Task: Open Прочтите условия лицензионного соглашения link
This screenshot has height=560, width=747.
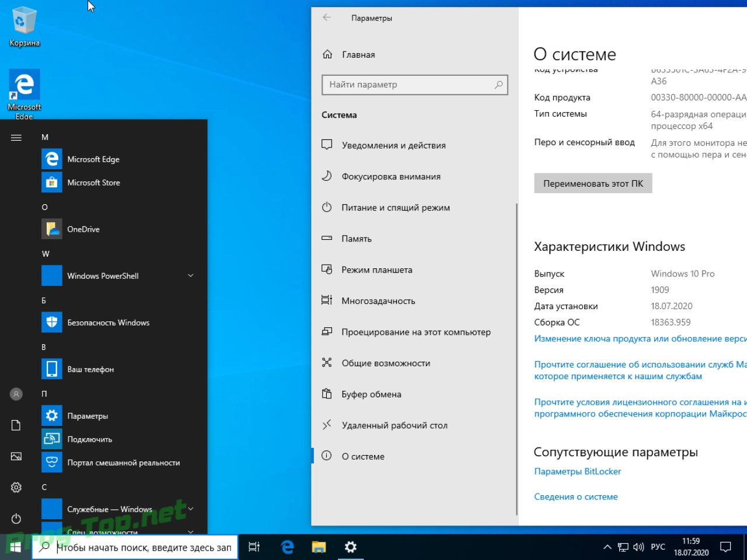Action: pyautogui.click(x=640, y=408)
